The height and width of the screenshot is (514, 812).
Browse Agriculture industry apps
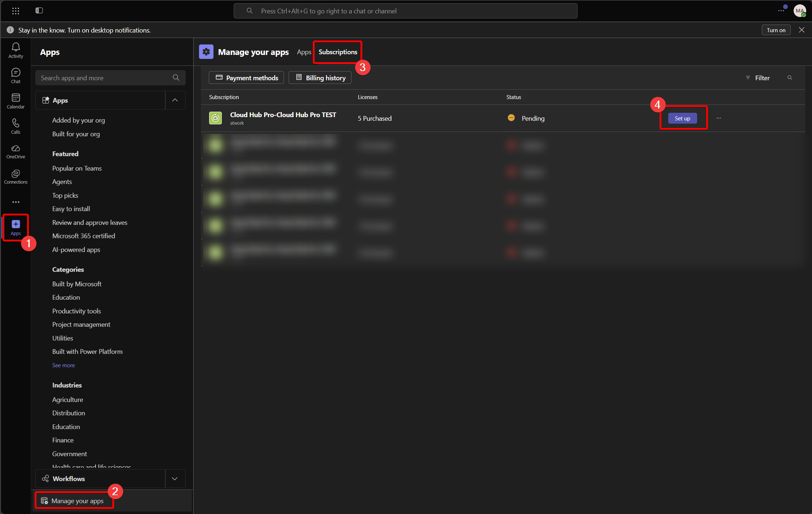tap(68, 400)
